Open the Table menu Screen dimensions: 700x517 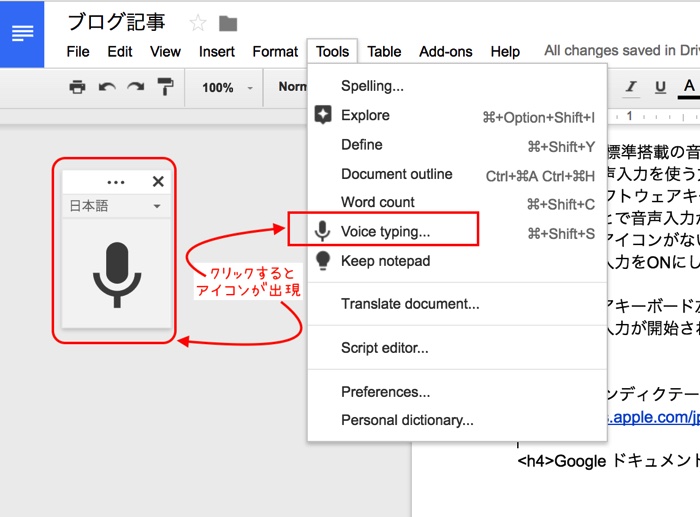384,52
